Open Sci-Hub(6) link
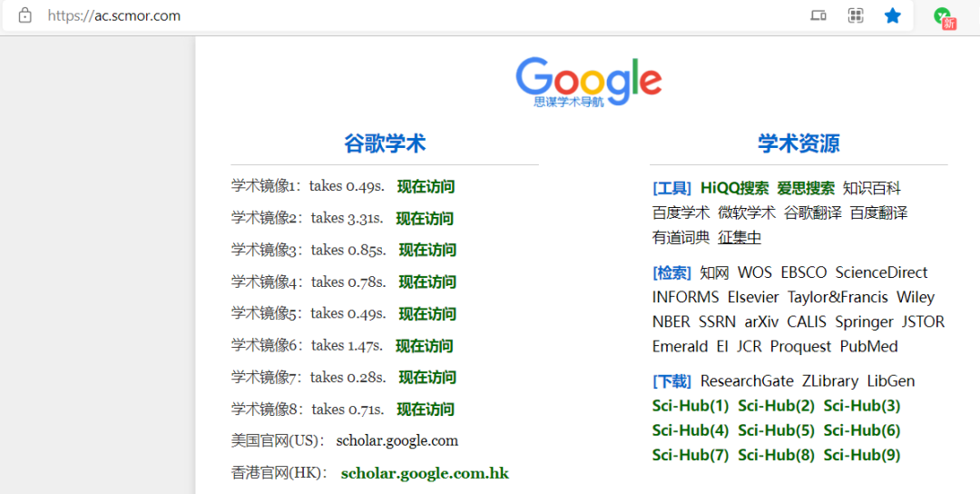The height and width of the screenshot is (494, 980). pos(862,430)
